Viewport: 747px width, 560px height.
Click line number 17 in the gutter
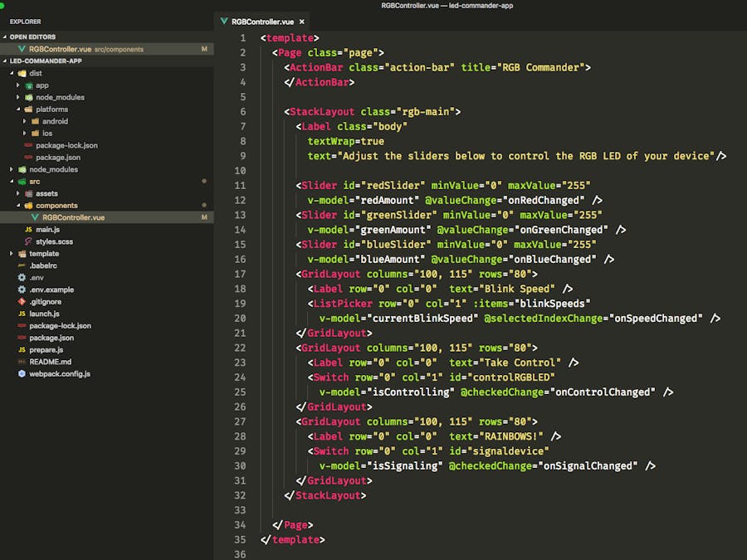click(240, 274)
